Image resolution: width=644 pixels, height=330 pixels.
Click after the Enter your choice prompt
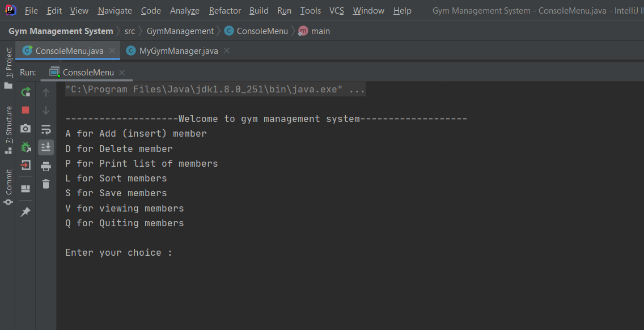point(181,252)
